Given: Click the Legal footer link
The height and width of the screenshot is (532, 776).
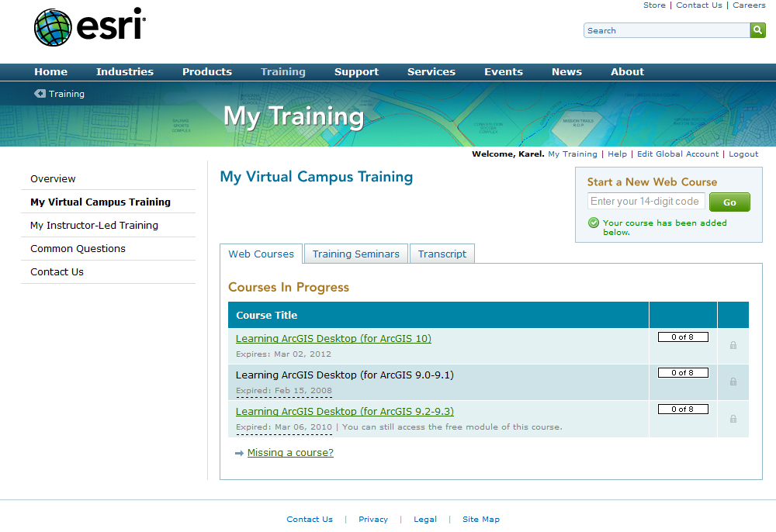Looking at the screenshot, I should click(x=425, y=519).
